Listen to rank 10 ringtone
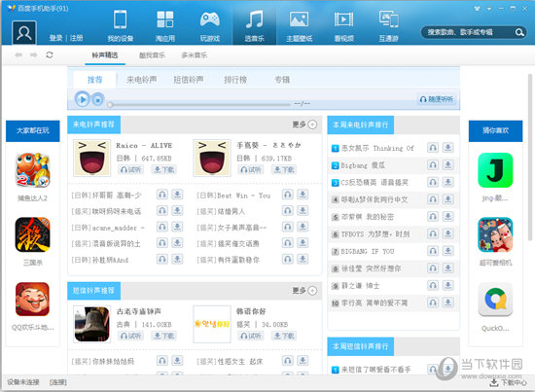This screenshot has width=535, height=392. pyautogui.click(x=433, y=303)
